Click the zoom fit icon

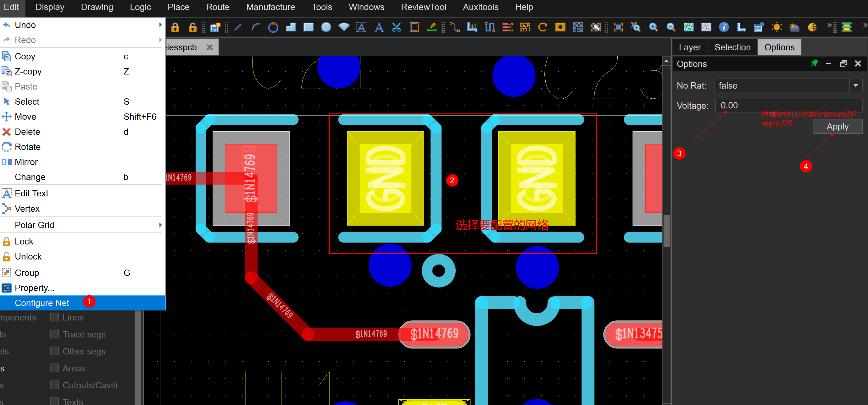618,27
